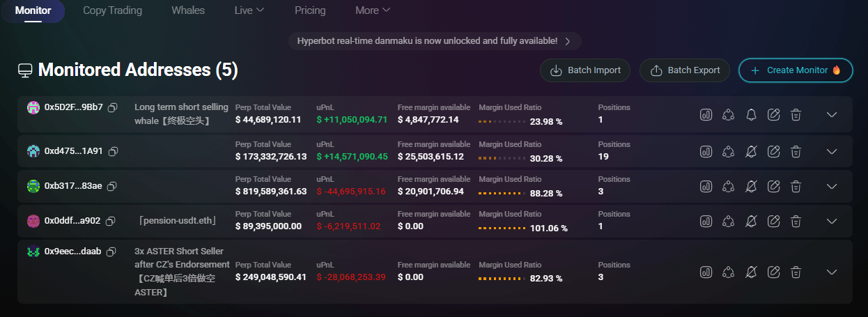Image resolution: width=868 pixels, height=317 pixels.
Task: Delete the 0x5D2F...9Bb7 monitored address
Action: click(x=796, y=114)
